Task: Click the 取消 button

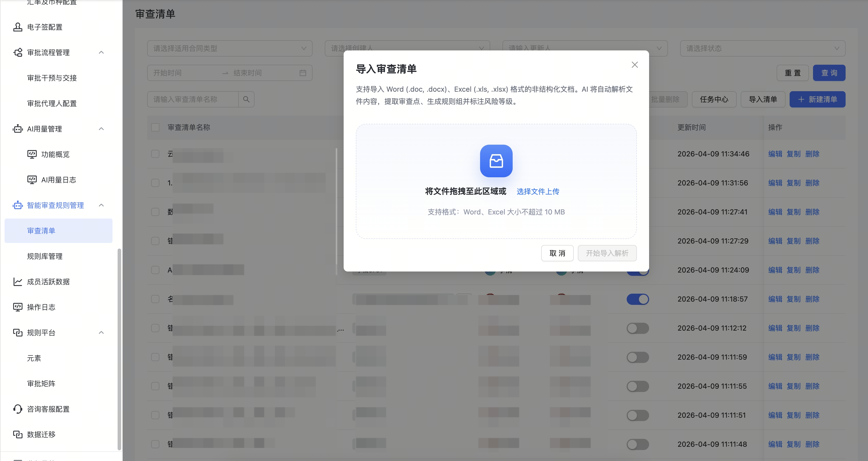Action: click(x=557, y=253)
